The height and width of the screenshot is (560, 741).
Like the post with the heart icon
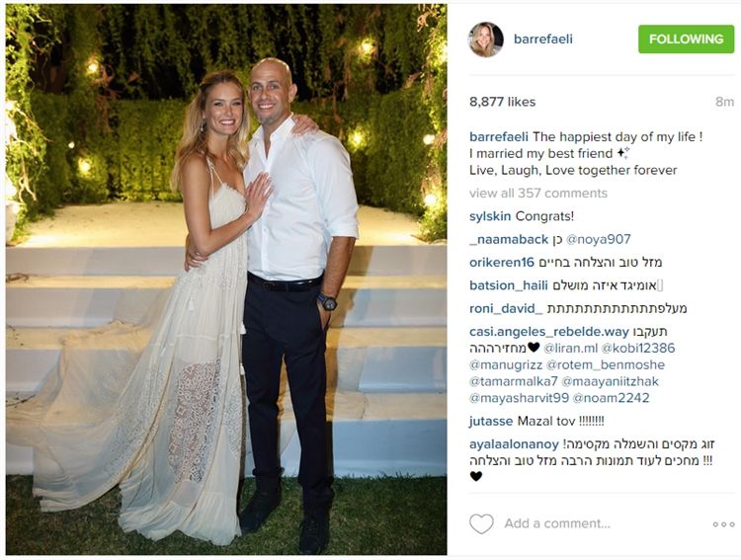[481, 523]
